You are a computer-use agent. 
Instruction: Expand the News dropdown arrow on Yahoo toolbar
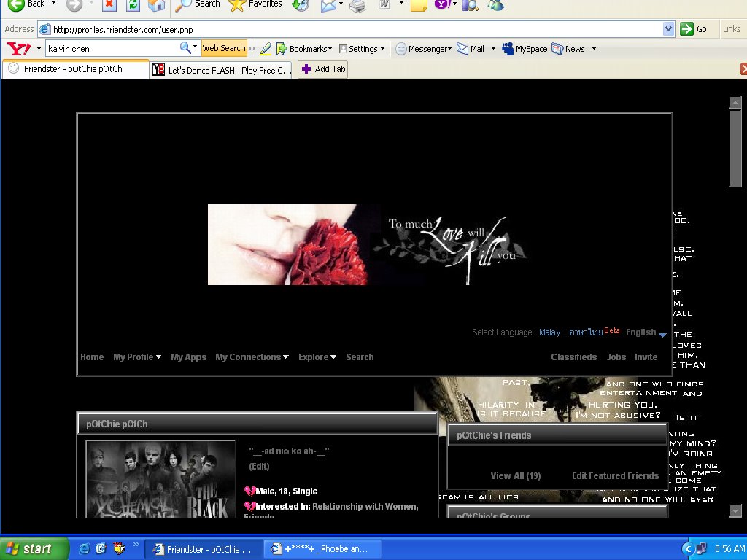pyautogui.click(x=594, y=49)
